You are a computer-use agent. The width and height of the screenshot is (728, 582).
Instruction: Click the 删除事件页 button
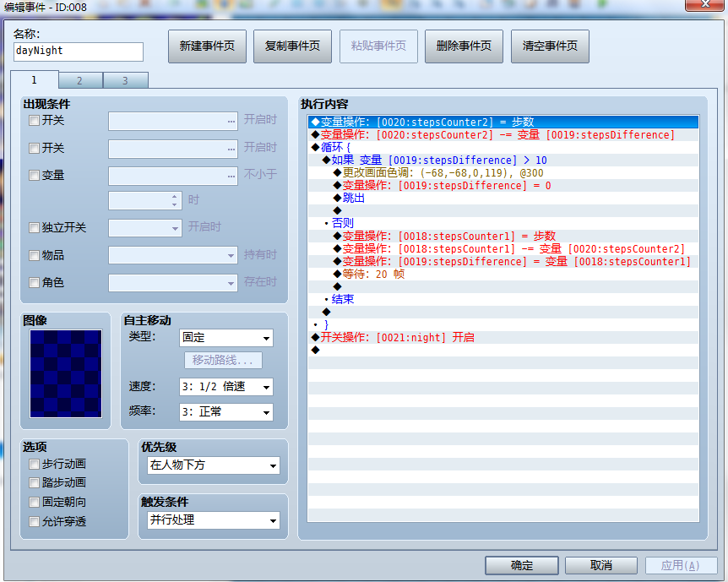(x=464, y=46)
